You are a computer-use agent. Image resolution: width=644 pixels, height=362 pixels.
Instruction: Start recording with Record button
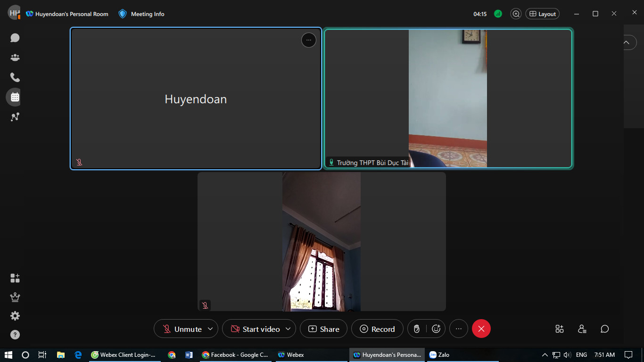click(x=377, y=329)
